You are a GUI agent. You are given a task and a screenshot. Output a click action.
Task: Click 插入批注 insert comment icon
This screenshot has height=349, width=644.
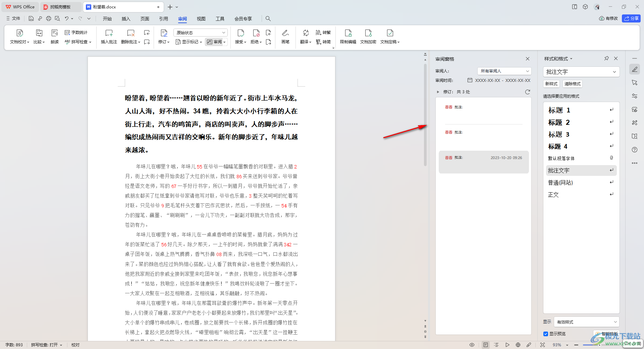coord(109,33)
